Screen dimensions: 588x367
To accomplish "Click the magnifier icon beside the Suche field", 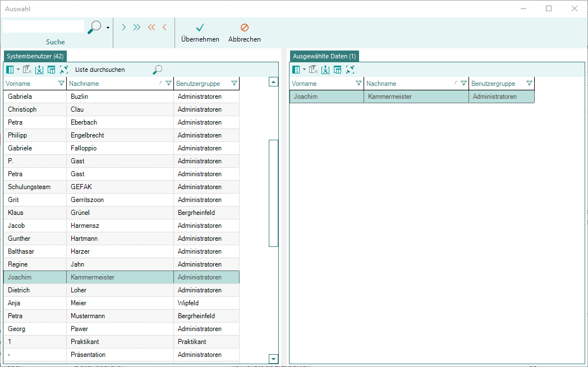I will (95, 26).
